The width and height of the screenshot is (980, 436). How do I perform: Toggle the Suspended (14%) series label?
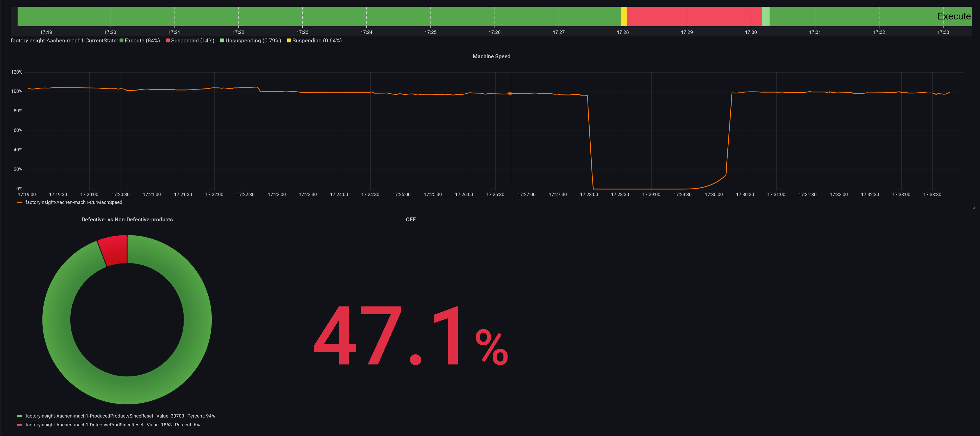(192, 41)
